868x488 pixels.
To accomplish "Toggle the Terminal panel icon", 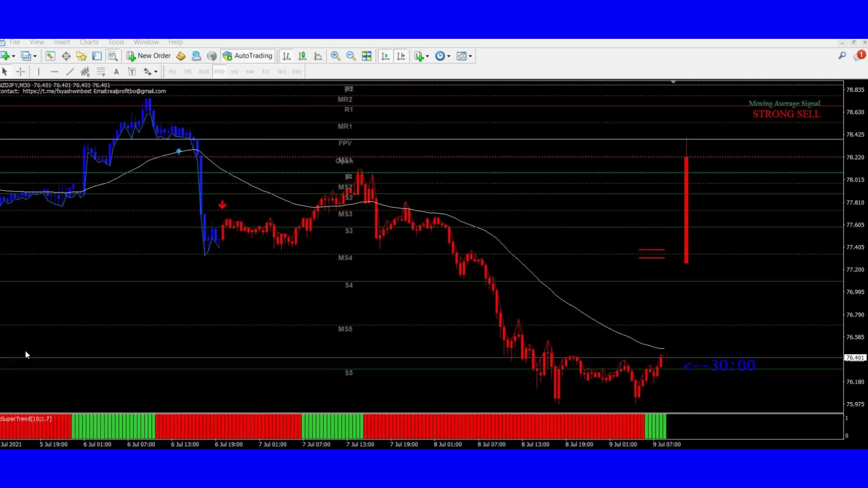I will 97,56.
